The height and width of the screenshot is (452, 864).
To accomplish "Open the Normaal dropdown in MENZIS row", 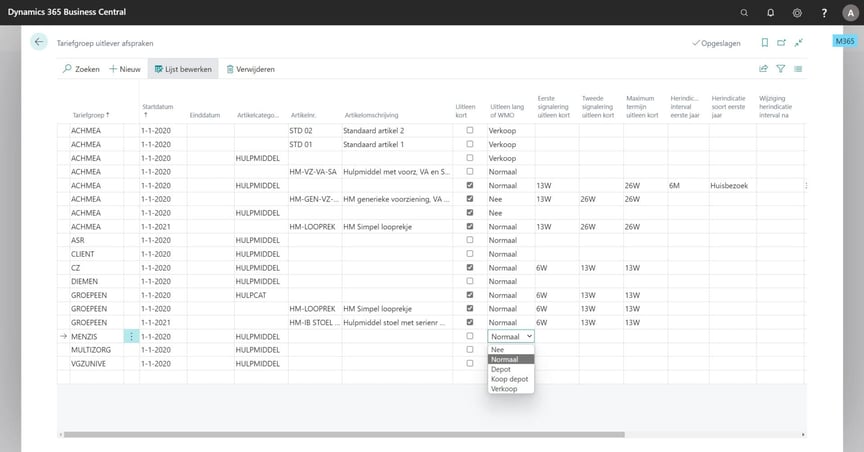I will 511,336.
